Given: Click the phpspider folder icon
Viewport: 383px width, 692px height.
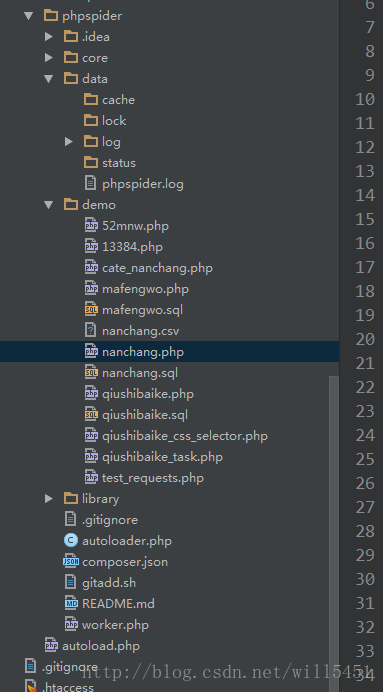Looking at the screenshot, I should 51,16.
